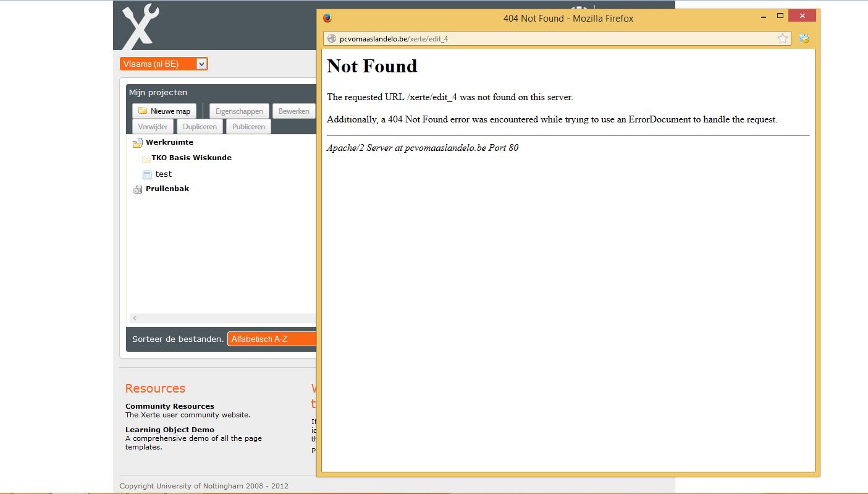The height and width of the screenshot is (494, 868).
Task: Click the site identity globe in the address bar
Action: tap(332, 38)
